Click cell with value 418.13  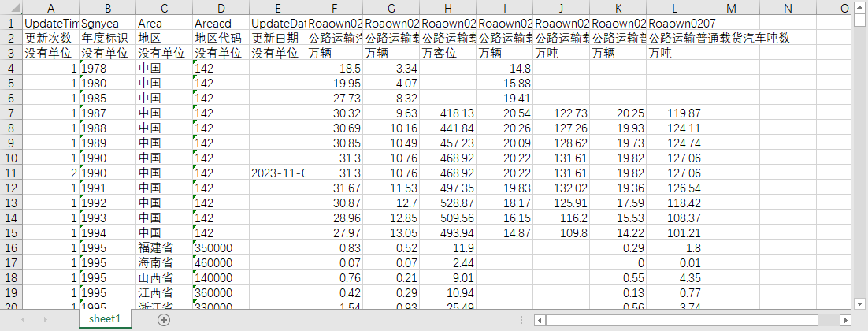point(448,113)
